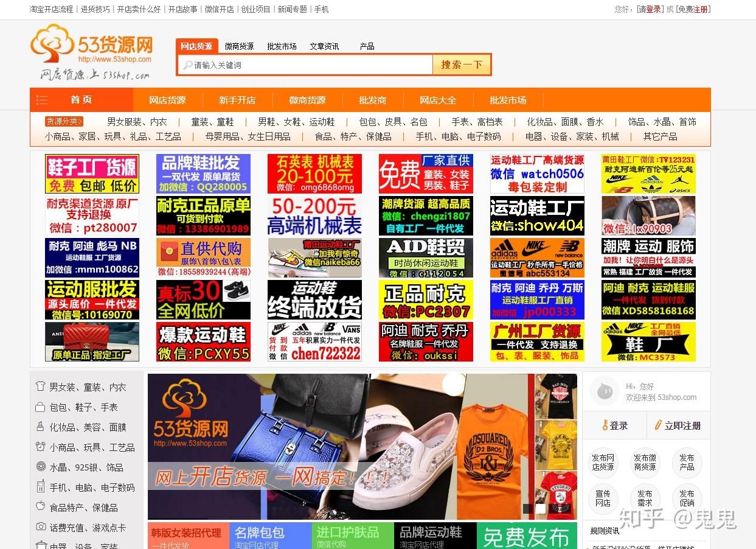Open the AID鞋贸 ad banner
Screen dimensions: 756x549
click(x=426, y=257)
